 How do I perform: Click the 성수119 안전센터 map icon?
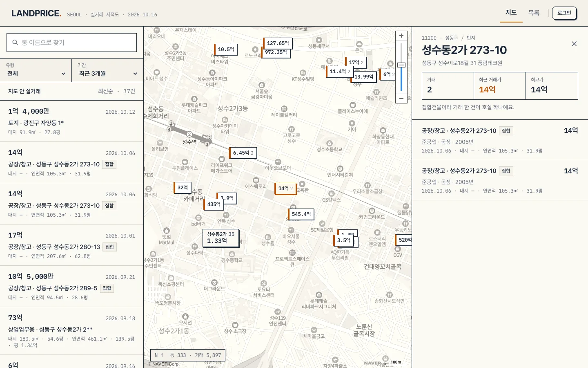pyautogui.click(x=278, y=312)
